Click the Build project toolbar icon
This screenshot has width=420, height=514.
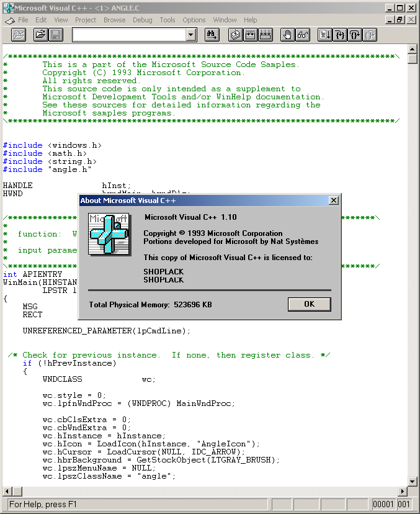[250, 35]
